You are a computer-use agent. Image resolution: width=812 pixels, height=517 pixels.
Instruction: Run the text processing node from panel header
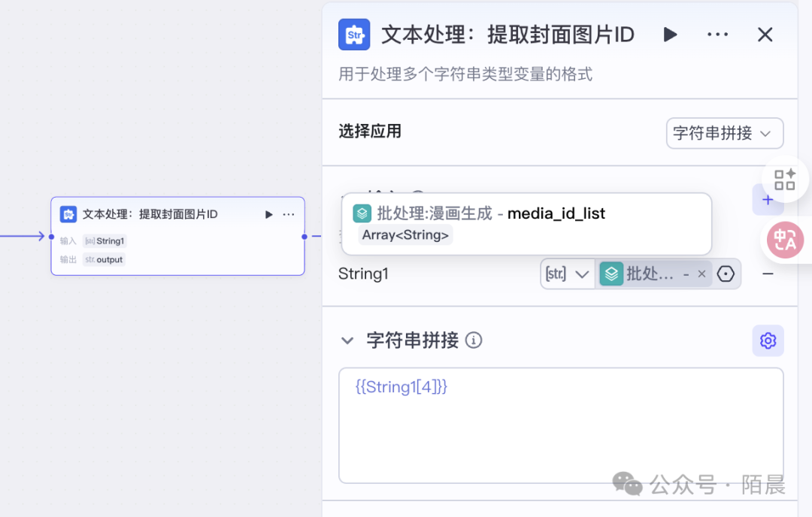point(670,35)
